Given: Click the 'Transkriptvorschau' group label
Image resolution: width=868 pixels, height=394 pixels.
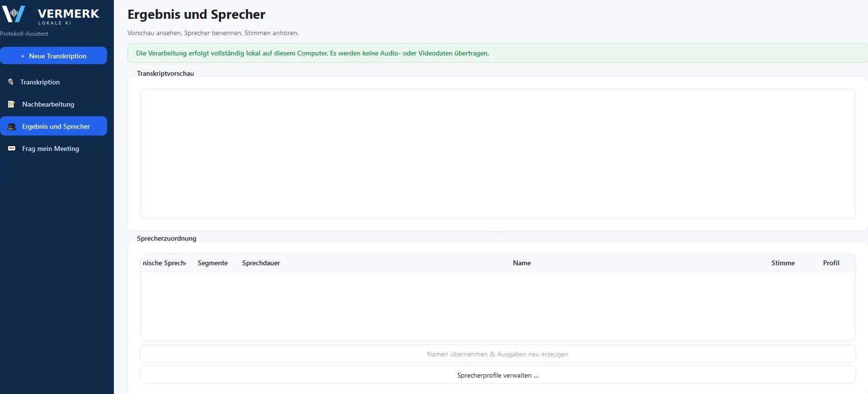Looking at the screenshot, I should [x=165, y=73].
